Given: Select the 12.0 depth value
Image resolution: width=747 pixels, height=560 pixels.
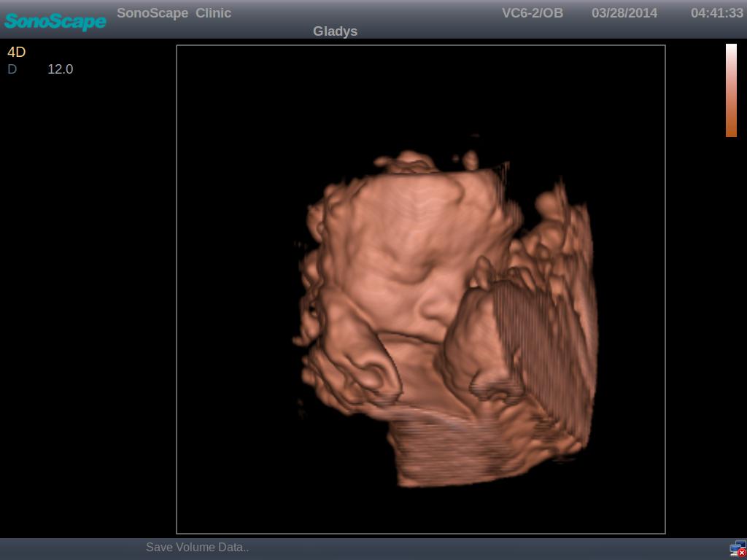Looking at the screenshot, I should [x=60, y=69].
